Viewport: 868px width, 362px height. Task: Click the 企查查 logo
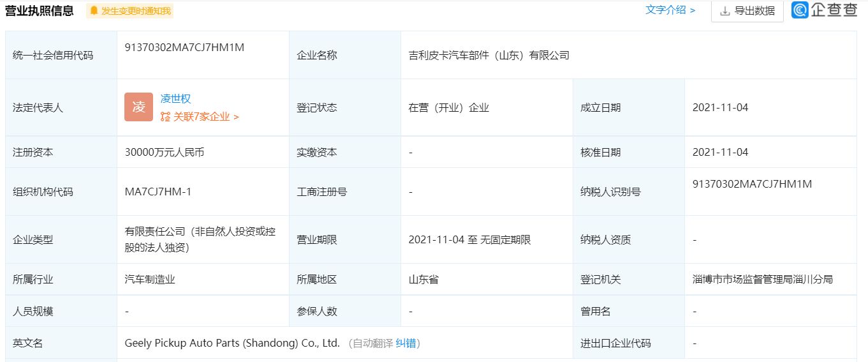coord(825,10)
